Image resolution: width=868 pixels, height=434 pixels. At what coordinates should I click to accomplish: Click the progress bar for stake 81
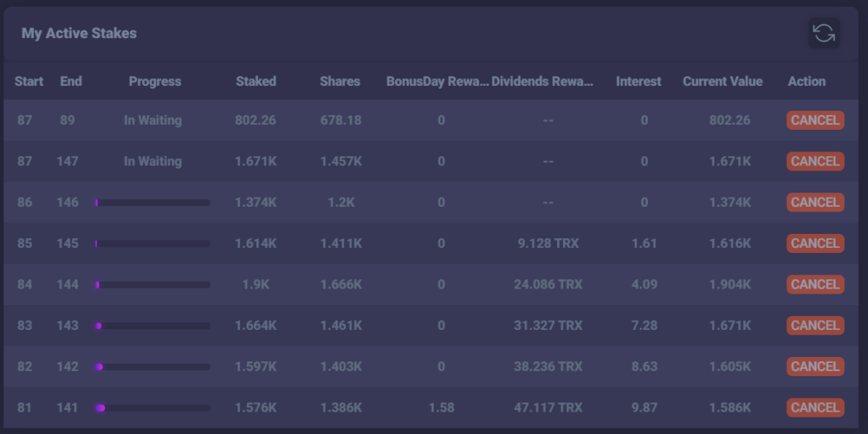click(x=153, y=408)
